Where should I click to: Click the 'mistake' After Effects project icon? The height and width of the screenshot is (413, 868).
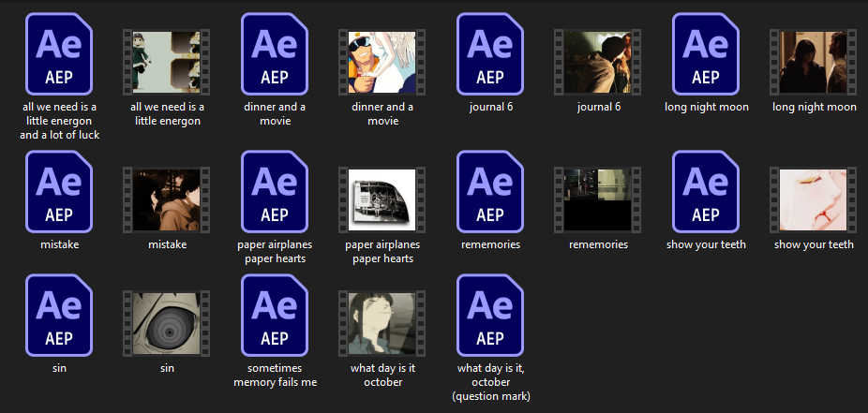pyautogui.click(x=59, y=191)
